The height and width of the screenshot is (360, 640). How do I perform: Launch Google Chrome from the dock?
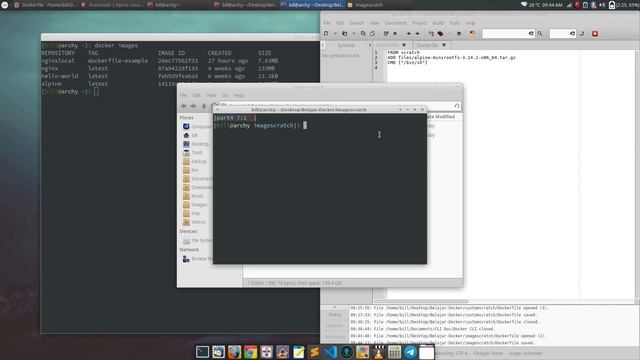click(x=250, y=352)
